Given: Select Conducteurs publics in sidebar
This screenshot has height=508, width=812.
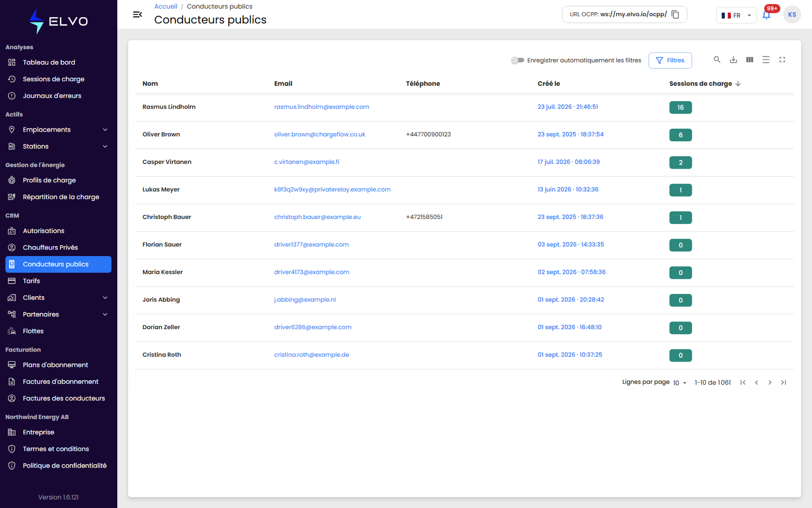Looking at the screenshot, I should (58, 265).
